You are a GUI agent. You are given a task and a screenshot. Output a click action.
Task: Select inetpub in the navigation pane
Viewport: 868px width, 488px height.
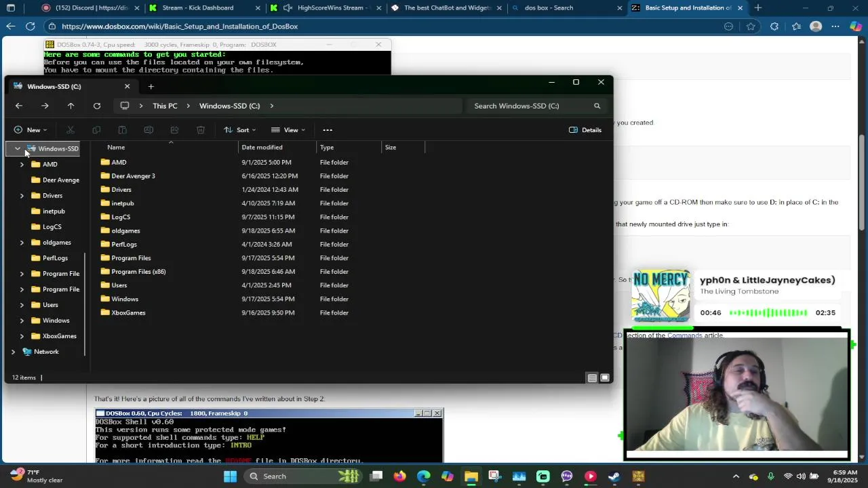(54, 211)
